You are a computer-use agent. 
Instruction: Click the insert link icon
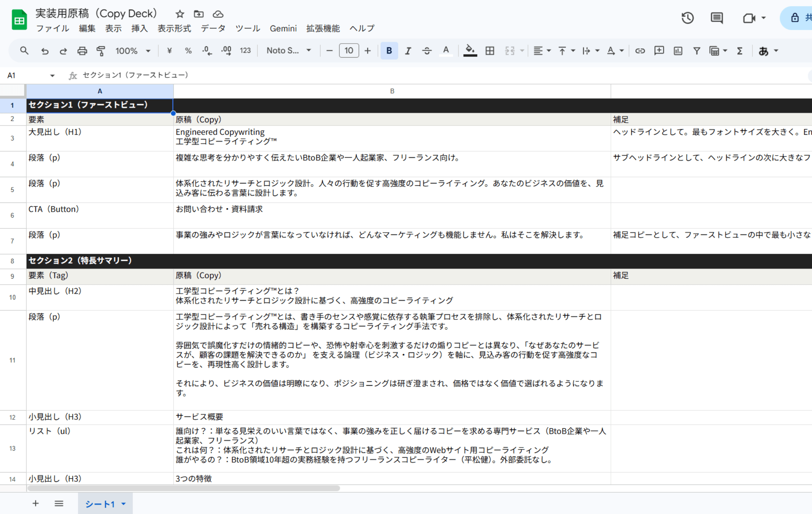(640, 51)
